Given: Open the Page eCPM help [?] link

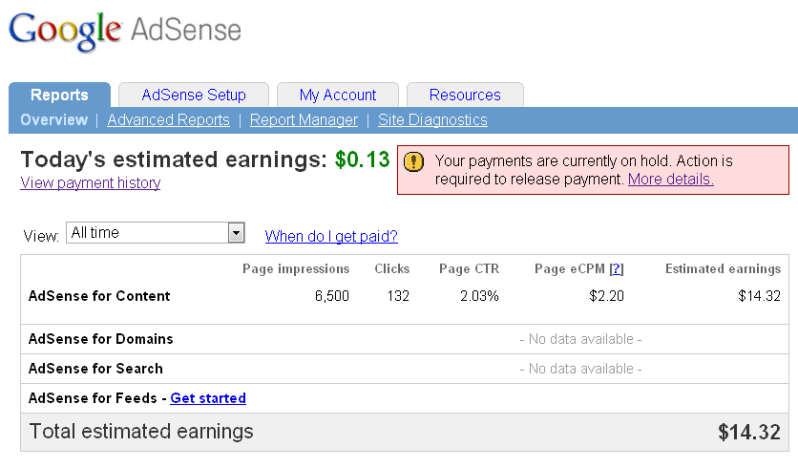Looking at the screenshot, I should [x=616, y=269].
